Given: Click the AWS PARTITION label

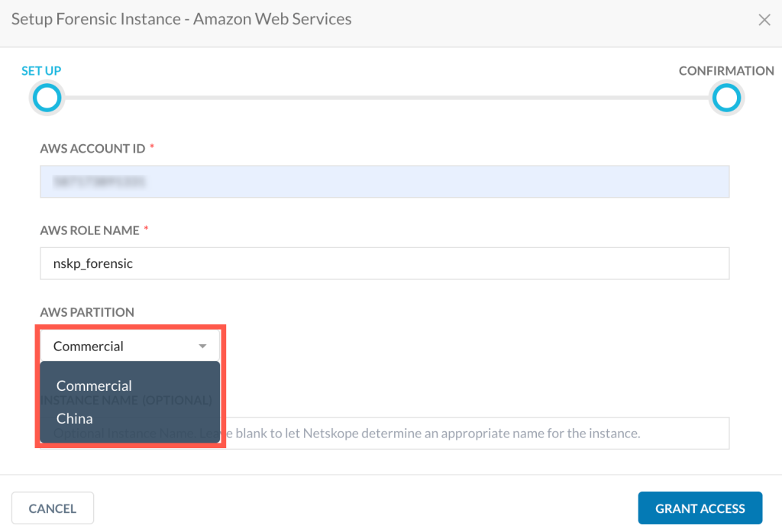Looking at the screenshot, I should pyautogui.click(x=87, y=312).
